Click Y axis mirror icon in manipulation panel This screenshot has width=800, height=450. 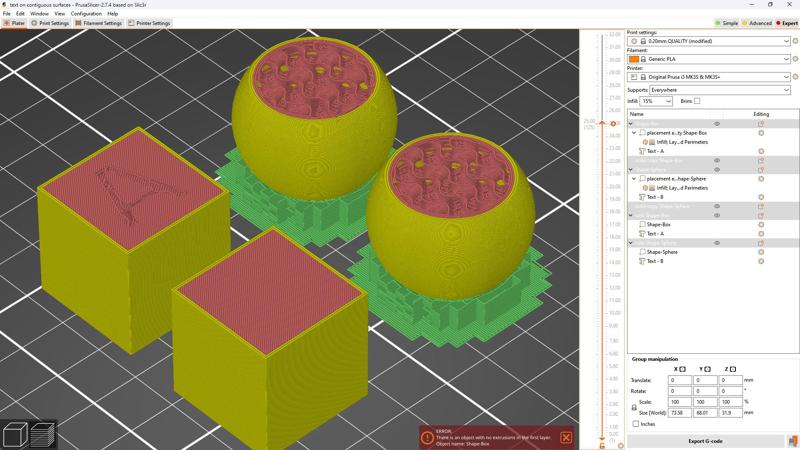click(708, 369)
